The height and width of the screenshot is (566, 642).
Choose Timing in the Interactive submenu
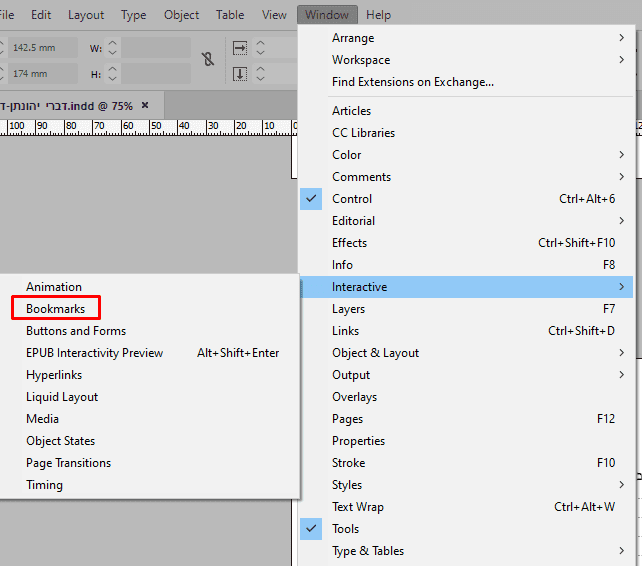click(x=150, y=485)
